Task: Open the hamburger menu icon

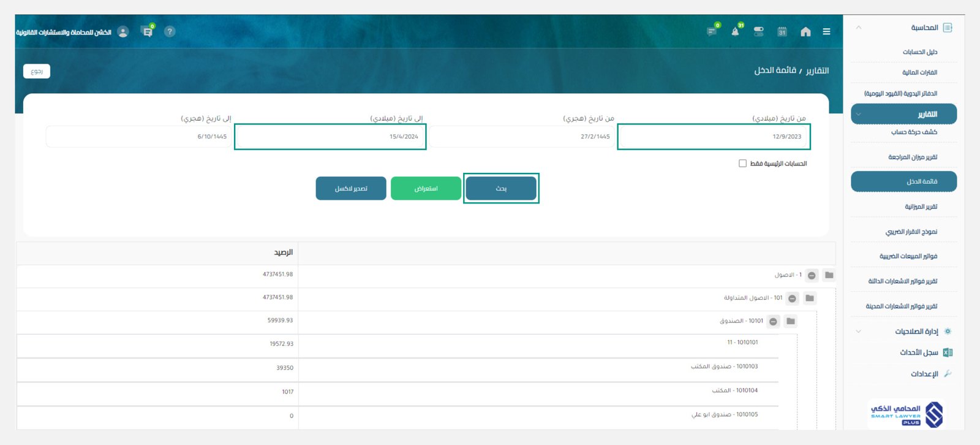Action: pos(826,32)
